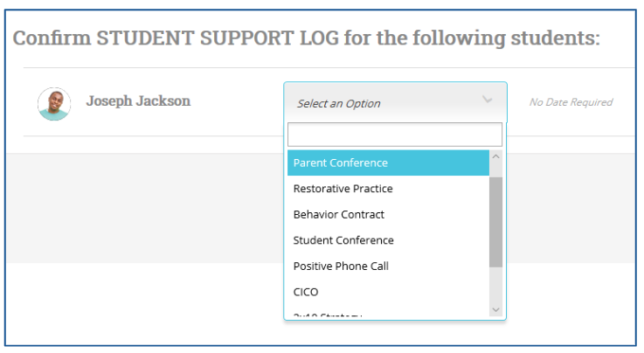Click the Joseph Jackson student name
Viewport: 644px width, 353px height.
(x=138, y=101)
